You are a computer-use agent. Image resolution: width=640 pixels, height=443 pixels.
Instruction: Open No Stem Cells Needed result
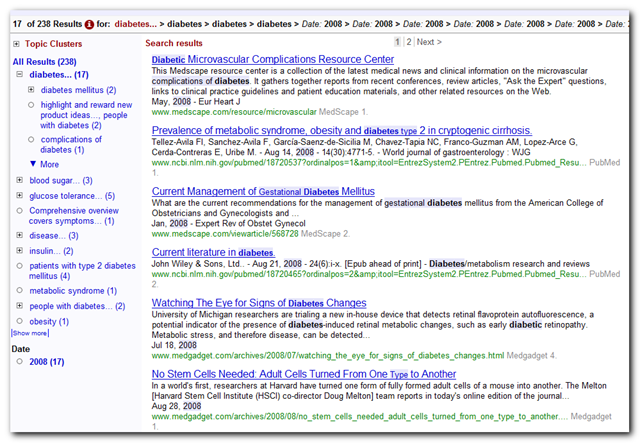tap(304, 374)
